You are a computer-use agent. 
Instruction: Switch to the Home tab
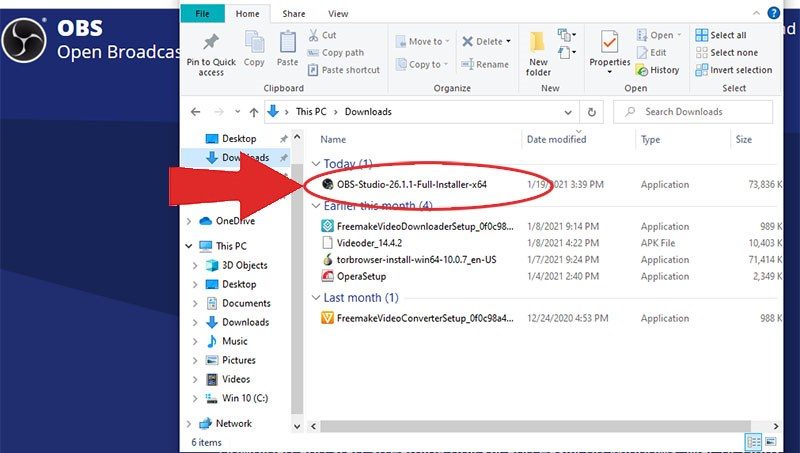point(247,14)
